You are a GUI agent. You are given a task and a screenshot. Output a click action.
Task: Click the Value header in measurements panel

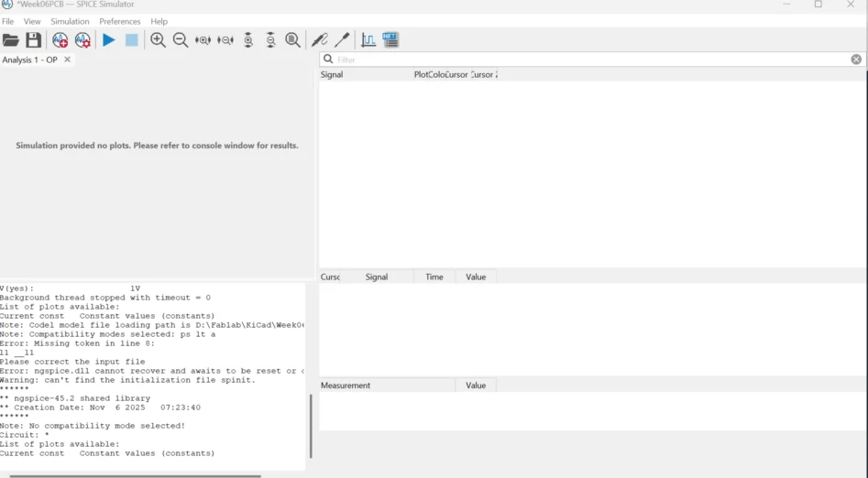coord(476,386)
